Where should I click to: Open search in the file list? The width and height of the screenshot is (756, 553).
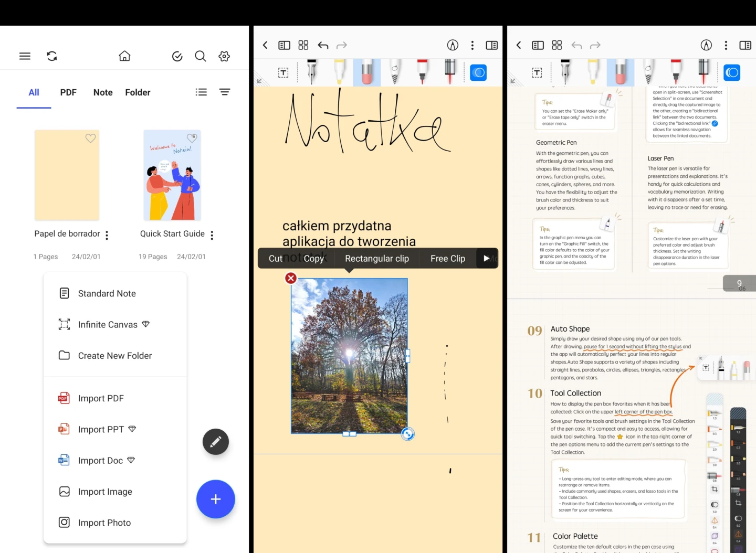[201, 56]
